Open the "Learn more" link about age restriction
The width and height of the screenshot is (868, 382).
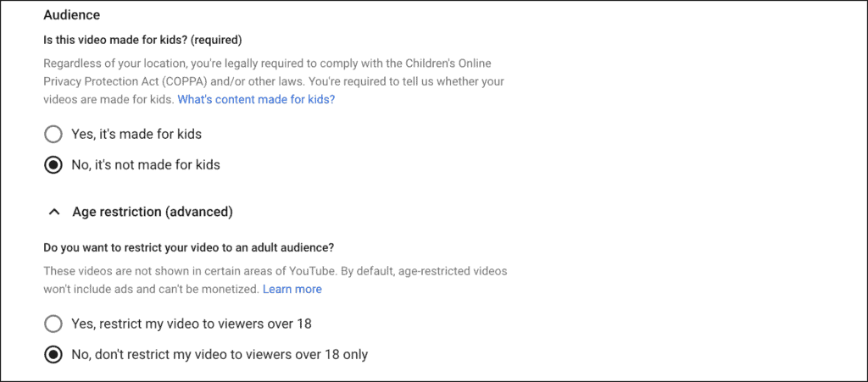click(292, 289)
